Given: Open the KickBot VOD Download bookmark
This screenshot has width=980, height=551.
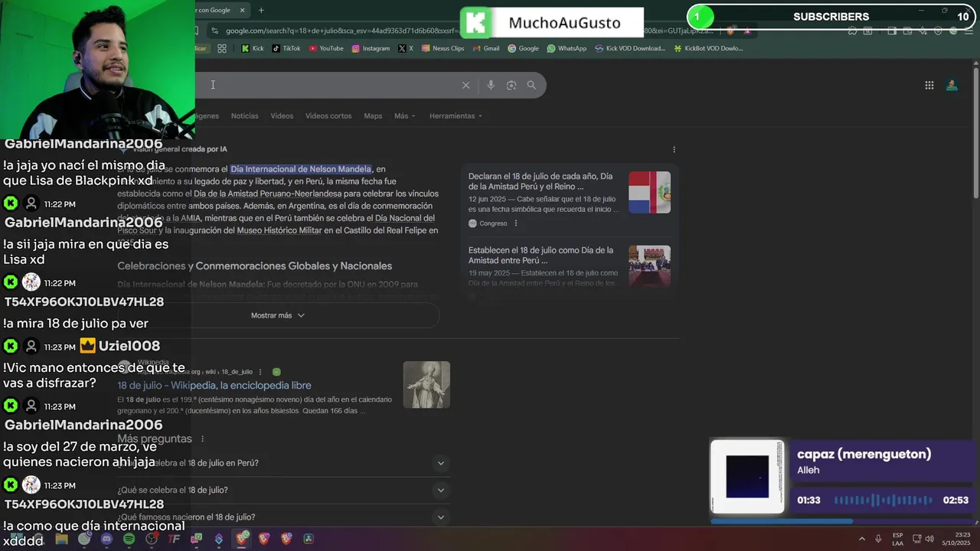Looking at the screenshot, I should pos(708,48).
